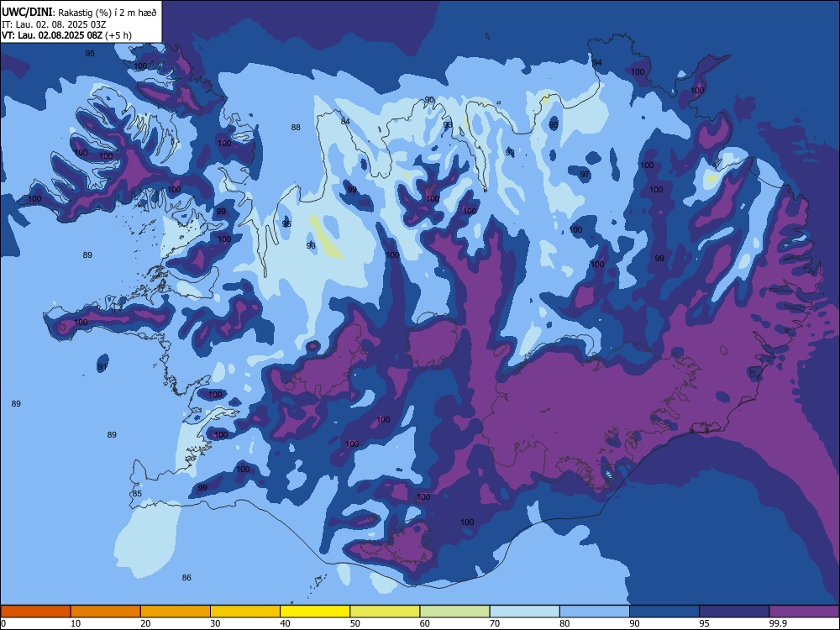Click the map value '91' off the west coast
This screenshot has height=630, width=840.
pyautogui.click(x=102, y=367)
